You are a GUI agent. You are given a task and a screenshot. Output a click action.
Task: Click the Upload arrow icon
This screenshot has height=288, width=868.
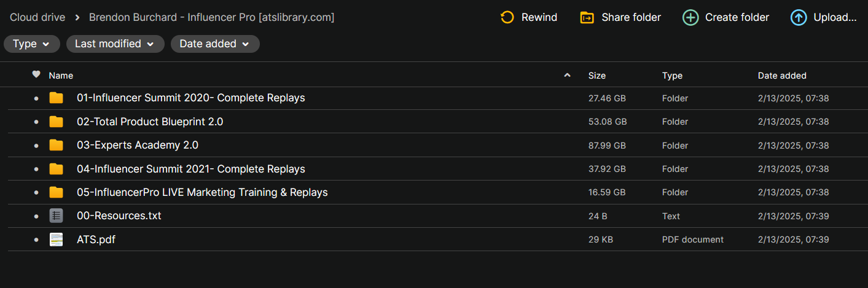point(799,17)
